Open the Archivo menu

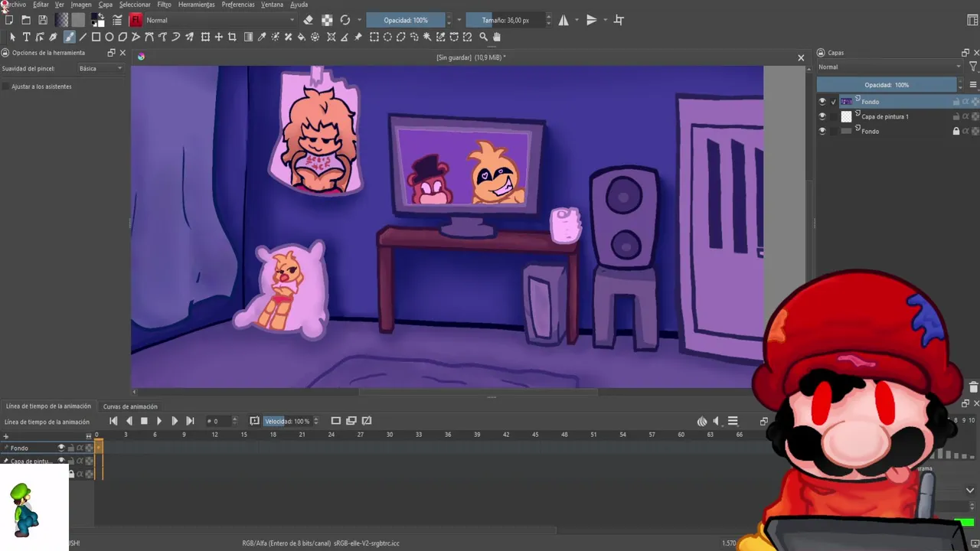tap(14, 5)
